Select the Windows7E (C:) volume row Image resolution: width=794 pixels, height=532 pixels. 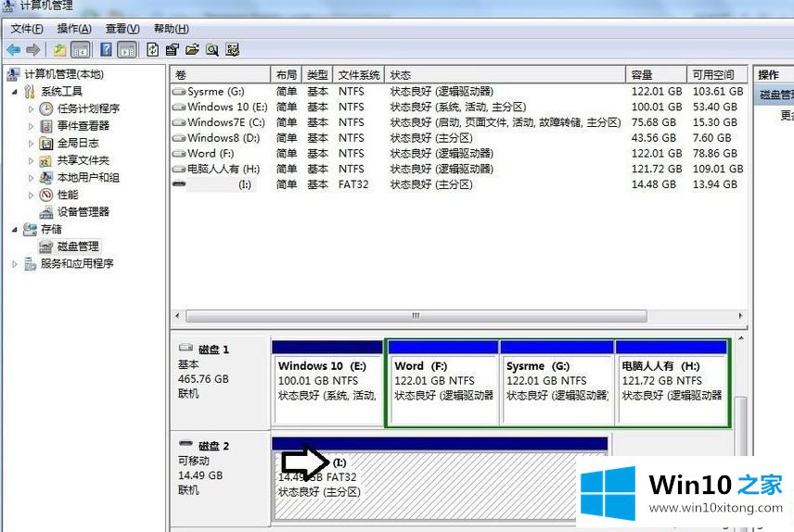458,122
